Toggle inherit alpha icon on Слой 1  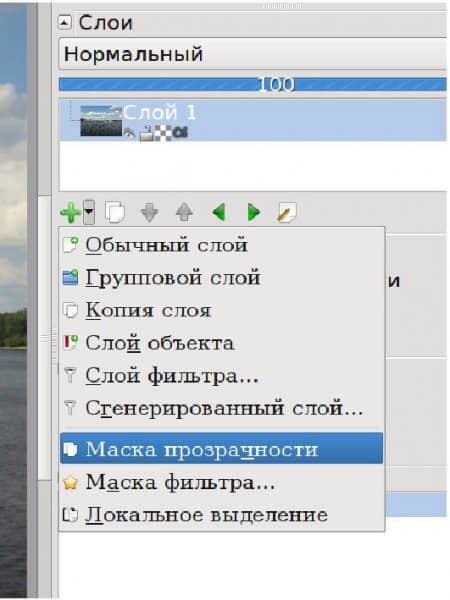(180, 134)
